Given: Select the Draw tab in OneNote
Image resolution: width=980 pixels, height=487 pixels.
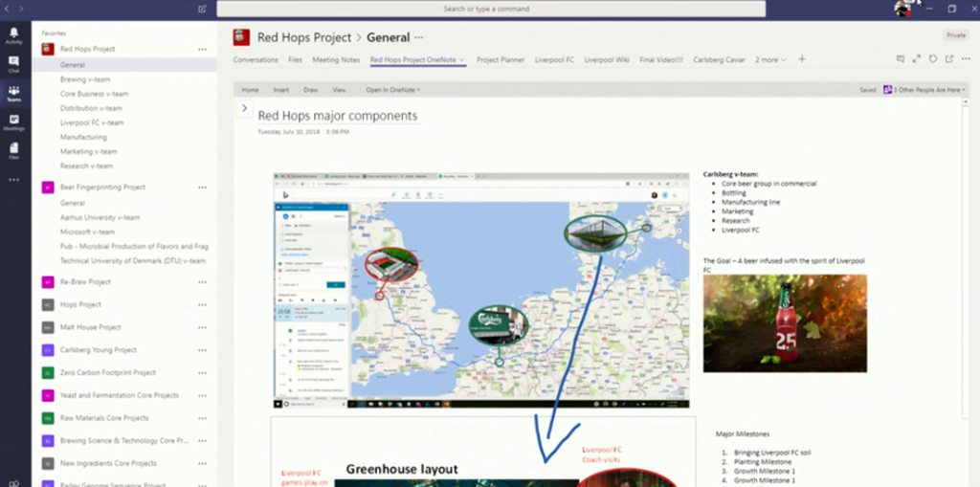Looking at the screenshot, I should (x=310, y=90).
